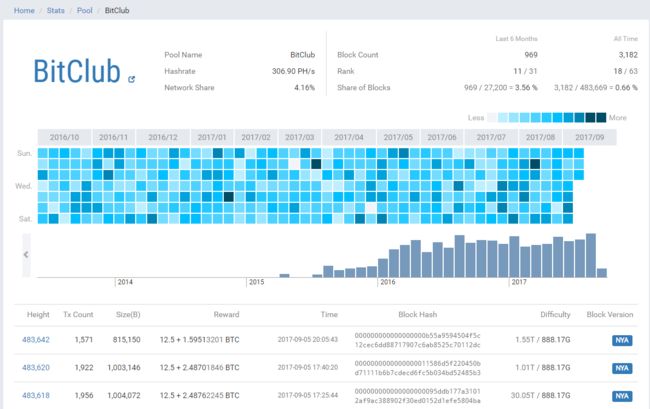Click the Block Hash column header
650x409 pixels.
(417, 315)
